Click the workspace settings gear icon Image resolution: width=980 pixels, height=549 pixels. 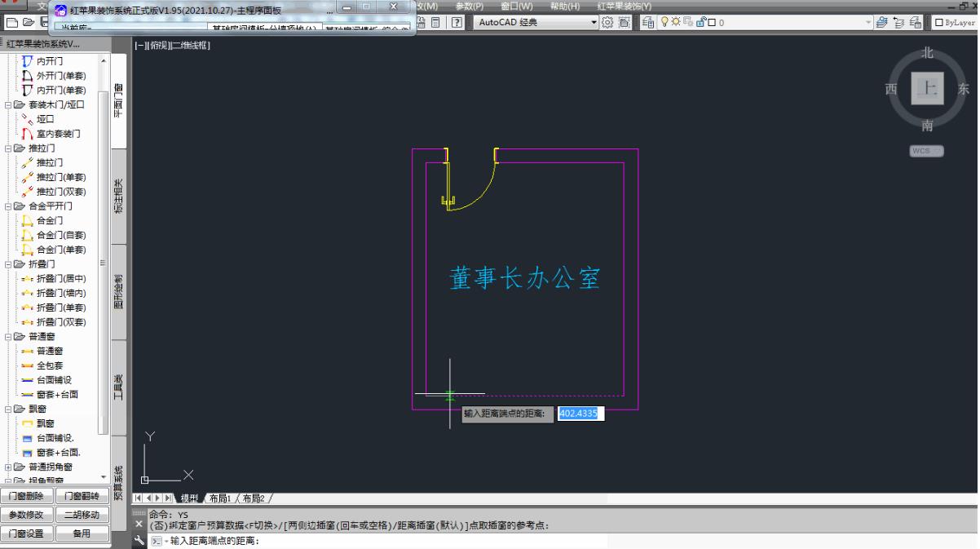click(x=607, y=23)
